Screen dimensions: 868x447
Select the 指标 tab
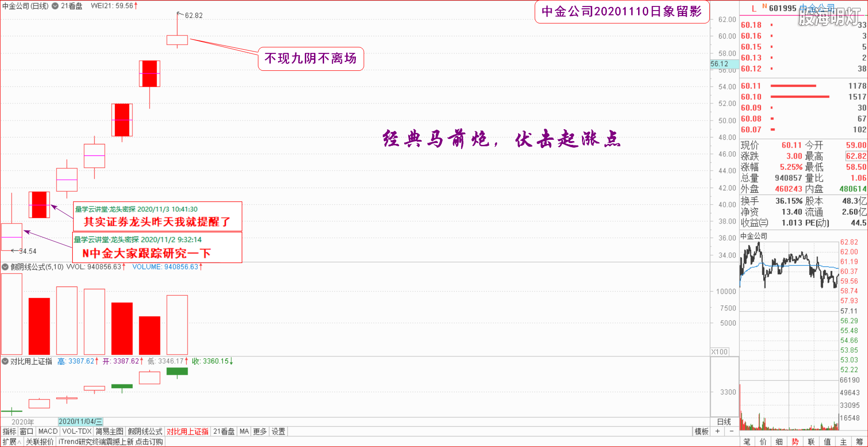pos(9,431)
